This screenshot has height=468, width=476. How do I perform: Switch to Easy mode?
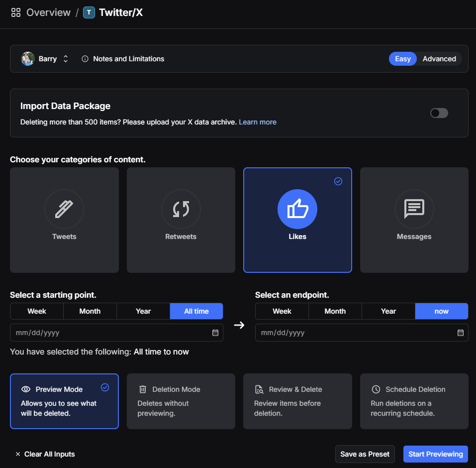pos(402,59)
